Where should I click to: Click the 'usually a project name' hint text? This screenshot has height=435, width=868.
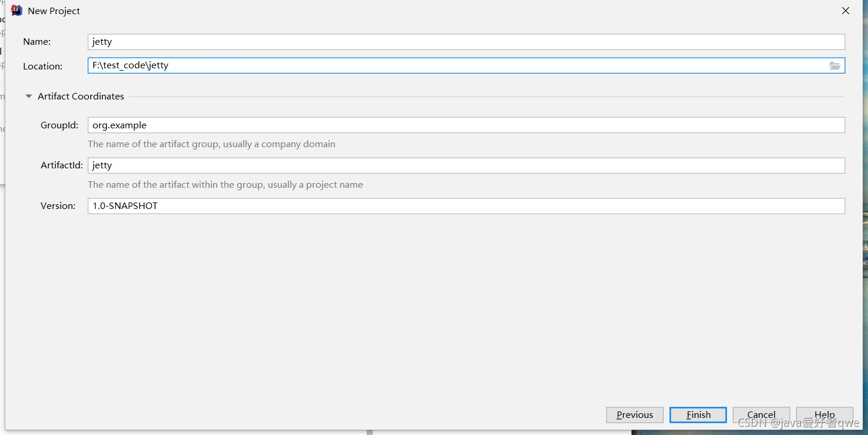pos(315,184)
